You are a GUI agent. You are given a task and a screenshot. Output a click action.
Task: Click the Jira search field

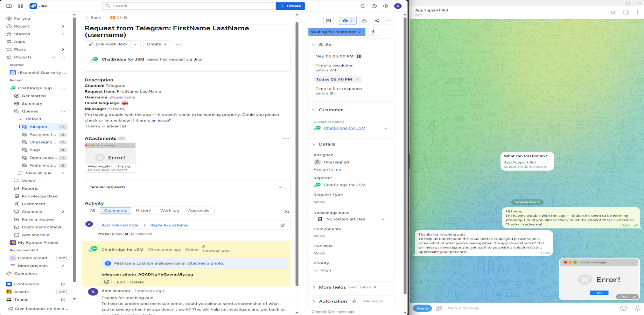[x=188, y=6]
